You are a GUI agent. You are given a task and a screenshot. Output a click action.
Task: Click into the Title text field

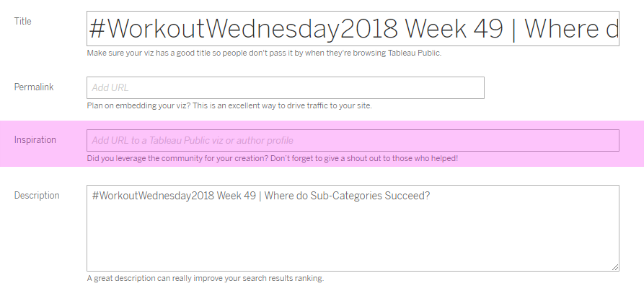353,28
